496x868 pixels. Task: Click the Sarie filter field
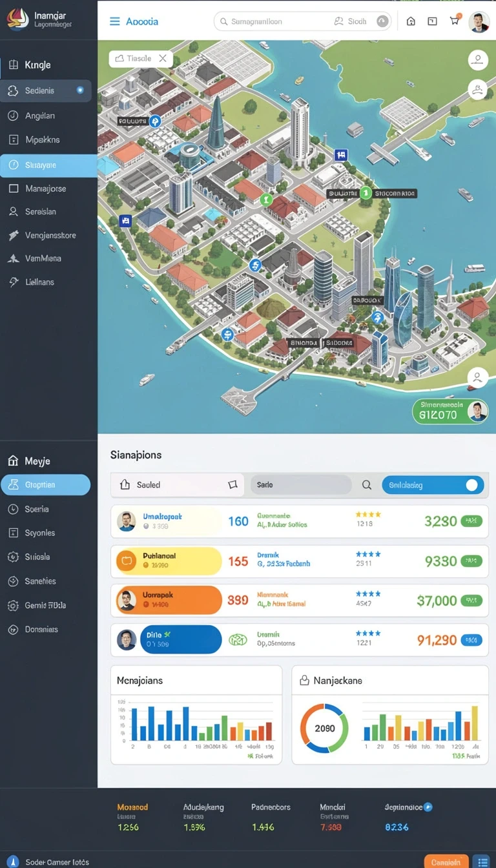[x=301, y=484]
